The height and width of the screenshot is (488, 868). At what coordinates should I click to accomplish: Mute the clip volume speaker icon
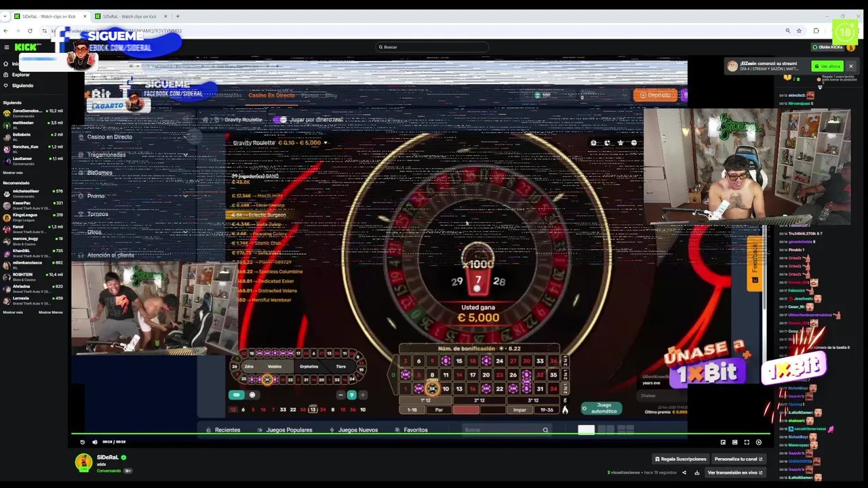[x=94, y=442]
